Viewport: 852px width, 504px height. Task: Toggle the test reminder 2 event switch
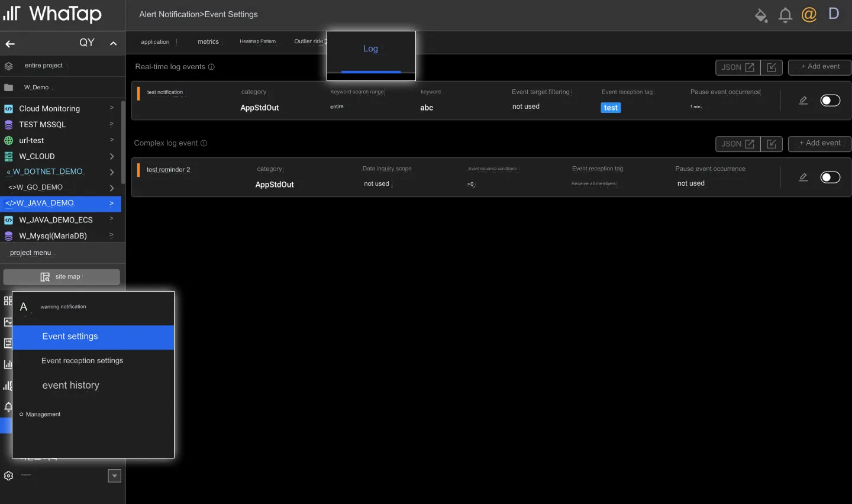tap(830, 177)
